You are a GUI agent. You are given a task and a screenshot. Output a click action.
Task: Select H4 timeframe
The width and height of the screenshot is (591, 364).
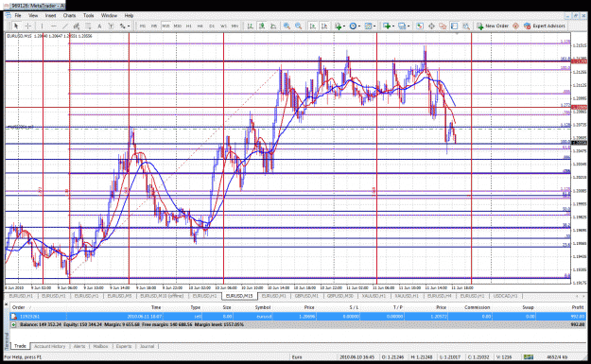[x=200, y=26]
